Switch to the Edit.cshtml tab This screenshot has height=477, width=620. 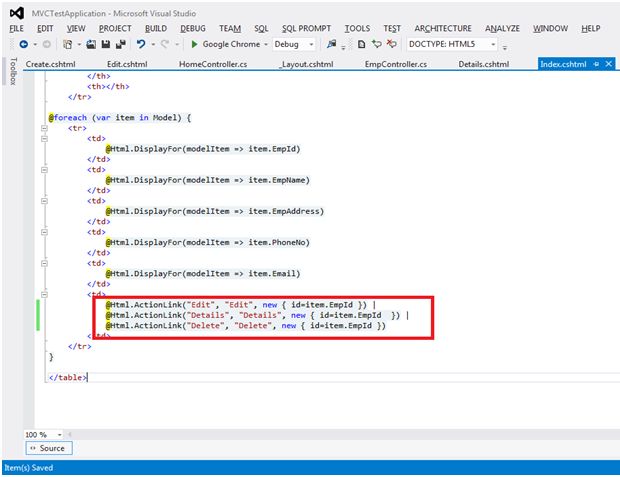coord(127,64)
